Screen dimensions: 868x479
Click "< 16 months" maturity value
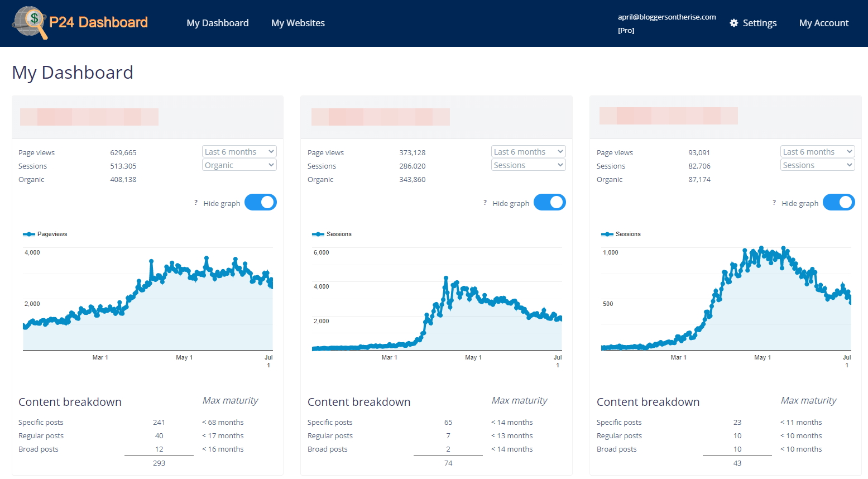223,449
